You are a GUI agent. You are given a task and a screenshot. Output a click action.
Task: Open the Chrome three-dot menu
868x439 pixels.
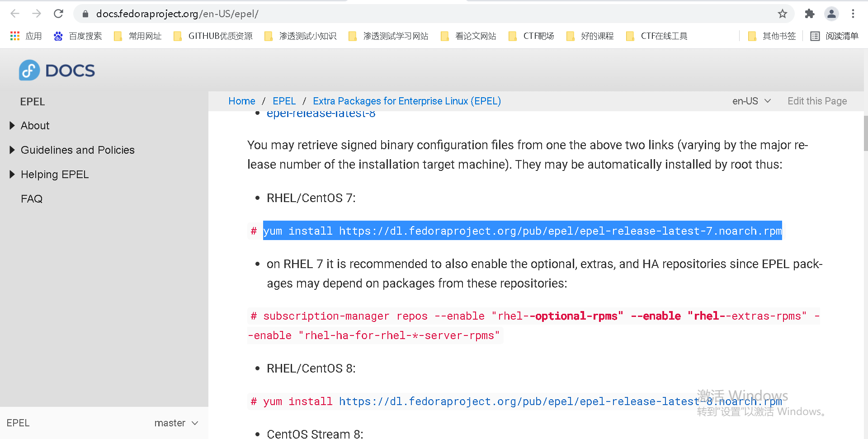point(853,14)
